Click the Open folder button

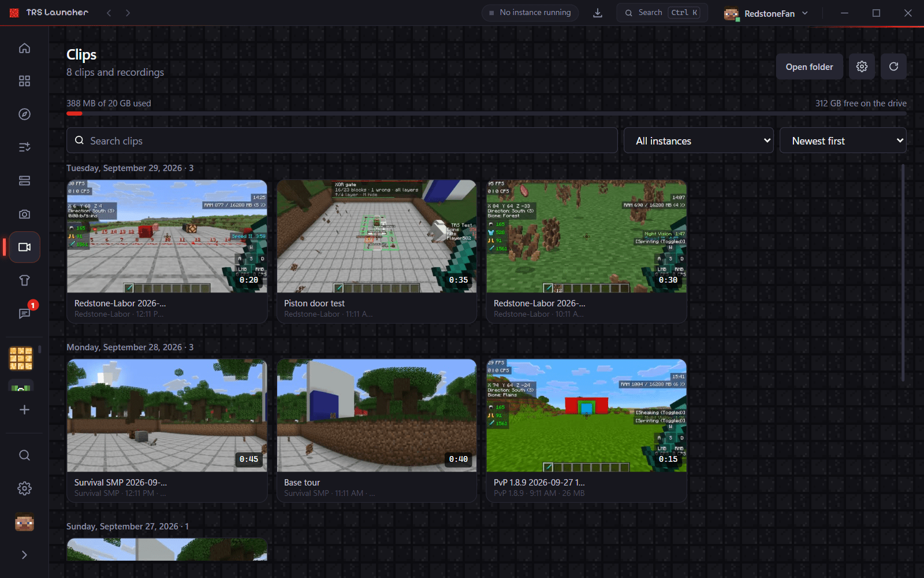809,66
